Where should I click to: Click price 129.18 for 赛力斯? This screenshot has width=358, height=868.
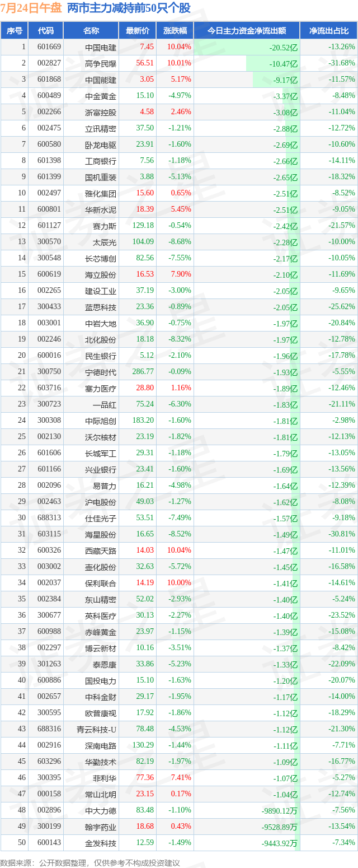click(x=143, y=226)
